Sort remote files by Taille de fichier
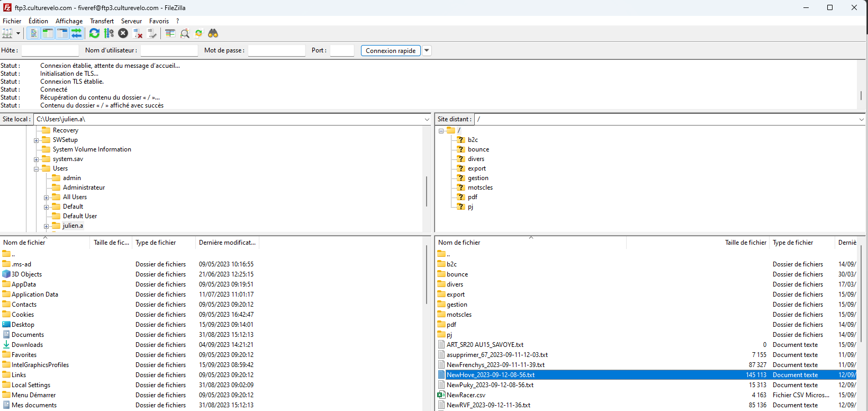 (x=698, y=243)
